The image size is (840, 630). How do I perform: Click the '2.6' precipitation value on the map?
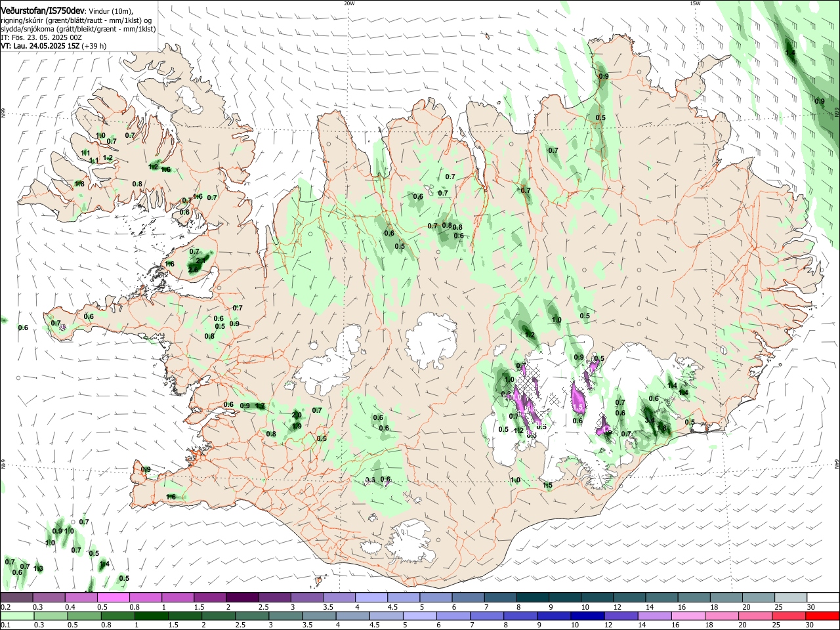tap(193, 269)
